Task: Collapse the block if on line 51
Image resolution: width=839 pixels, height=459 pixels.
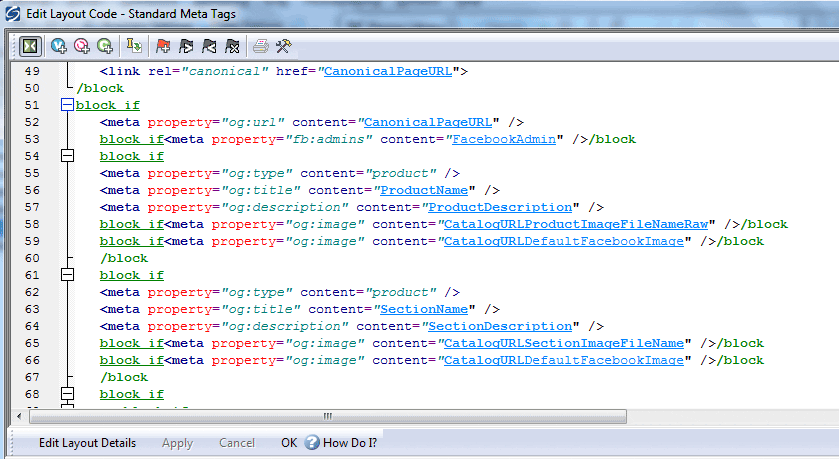Action: (x=67, y=105)
